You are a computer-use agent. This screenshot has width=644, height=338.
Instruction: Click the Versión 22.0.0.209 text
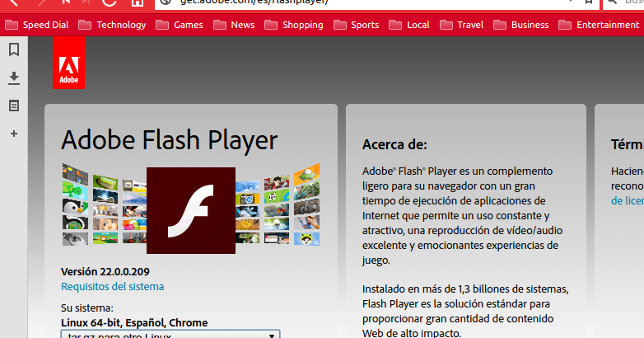105,272
